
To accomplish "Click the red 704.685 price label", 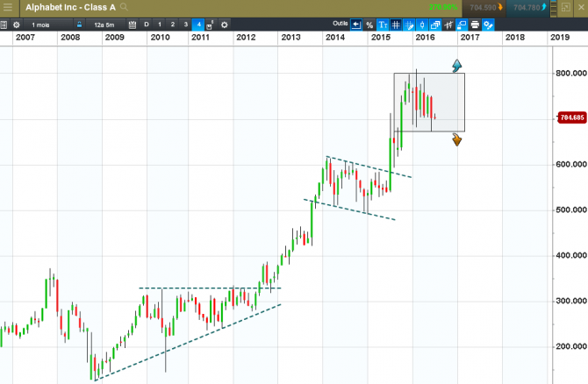I will [571, 117].
